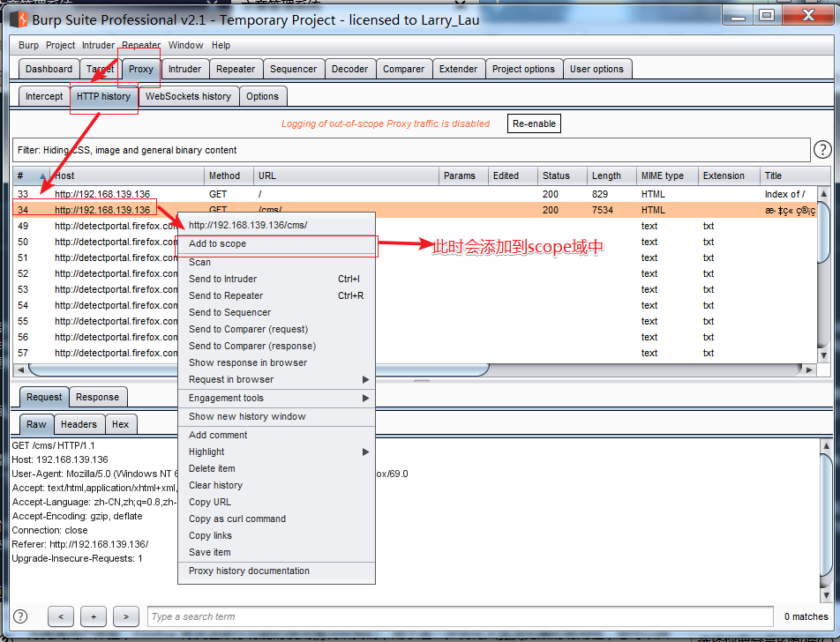Click the Burp Suite logo icon in title bar
Viewport: 840px width, 642px height.
coord(19,19)
